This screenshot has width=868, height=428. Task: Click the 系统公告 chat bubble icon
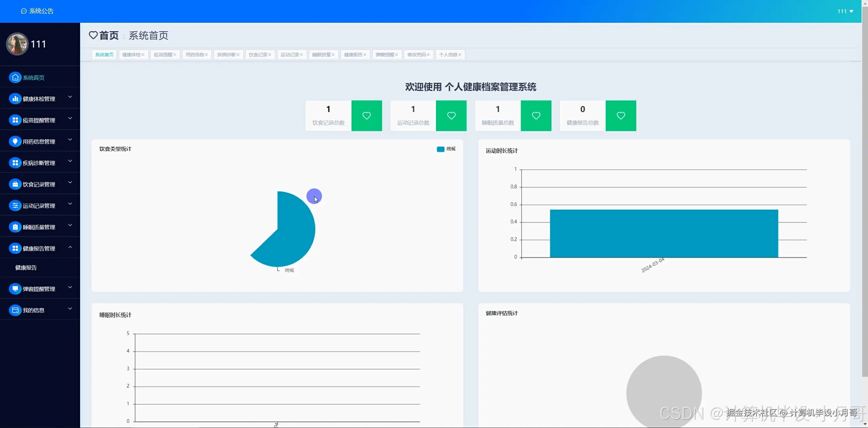click(24, 11)
